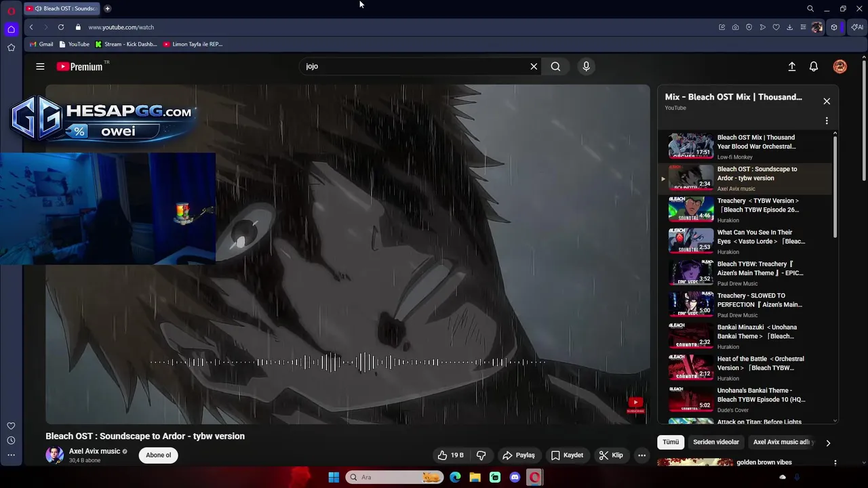868x488 pixels.
Task: Subscribe using the Abone ol button
Action: pyautogui.click(x=159, y=455)
